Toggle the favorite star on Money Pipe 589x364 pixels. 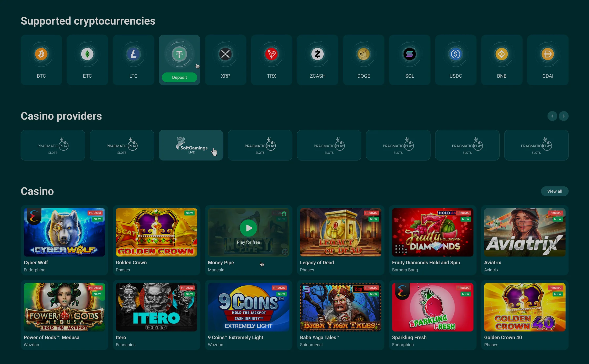284,213
